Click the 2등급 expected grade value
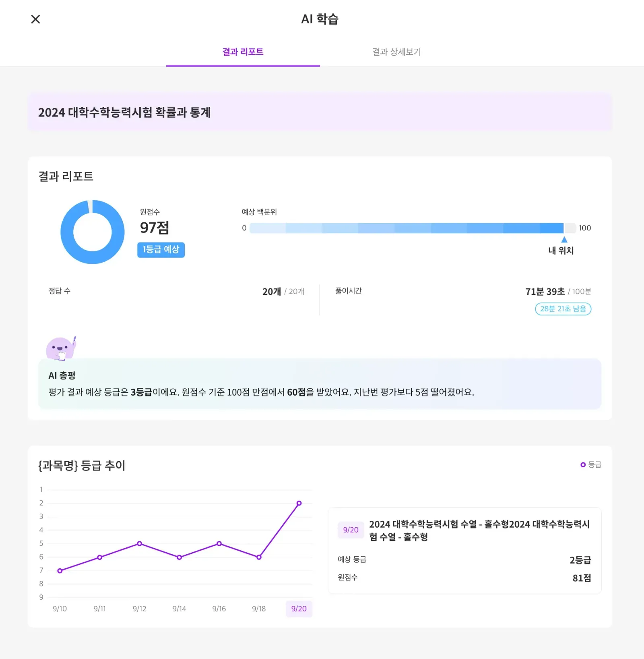This screenshot has height=659, width=644. pyautogui.click(x=580, y=560)
